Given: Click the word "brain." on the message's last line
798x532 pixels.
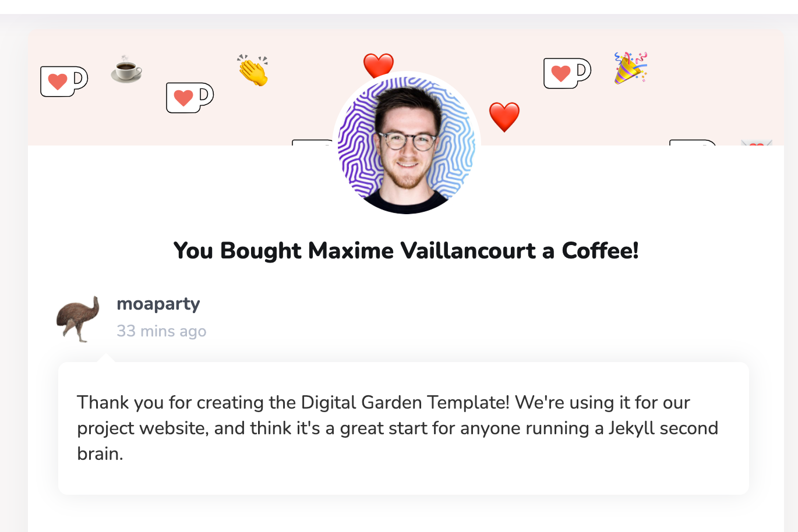Looking at the screenshot, I should [100, 454].
